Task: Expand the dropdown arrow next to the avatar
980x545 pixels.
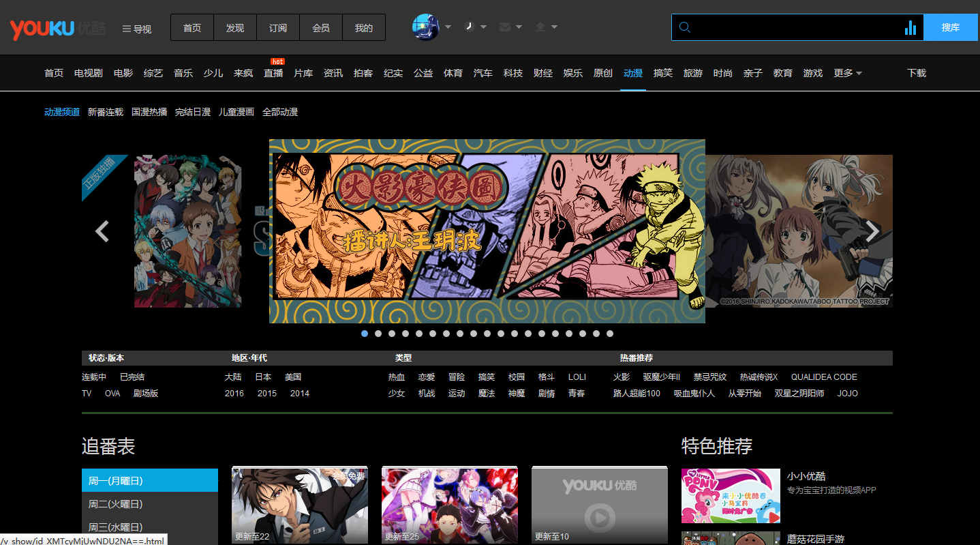Action: pyautogui.click(x=446, y=26)
